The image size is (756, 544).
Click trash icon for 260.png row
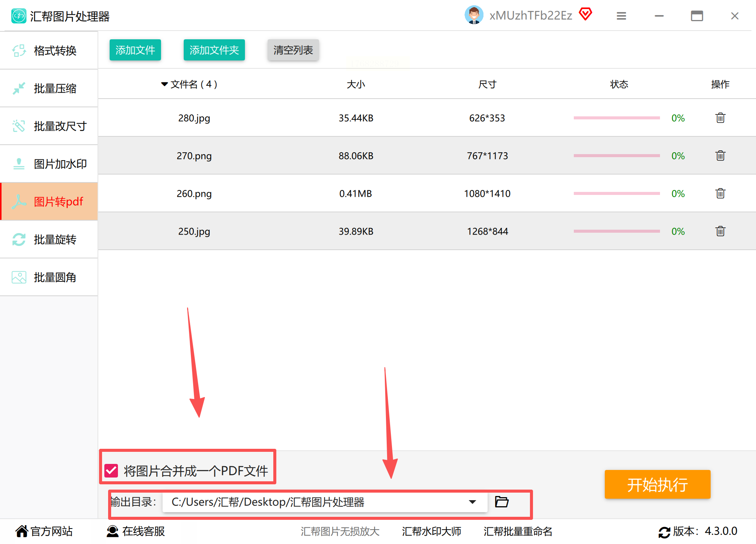720,193
